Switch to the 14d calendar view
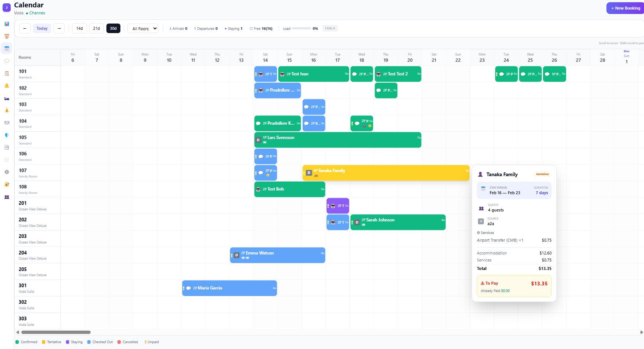Viewport: 644px width, 349px height. (x=79, y=28)
